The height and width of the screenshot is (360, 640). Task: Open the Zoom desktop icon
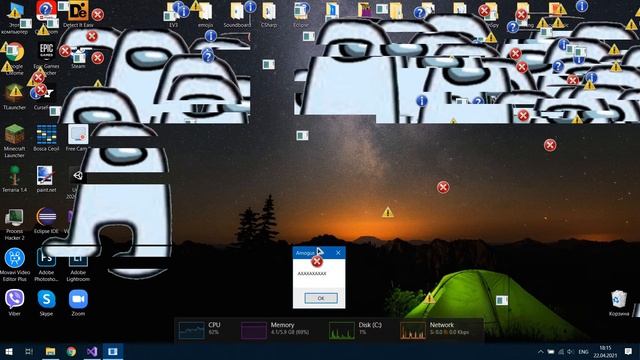(x=78, y=303)
